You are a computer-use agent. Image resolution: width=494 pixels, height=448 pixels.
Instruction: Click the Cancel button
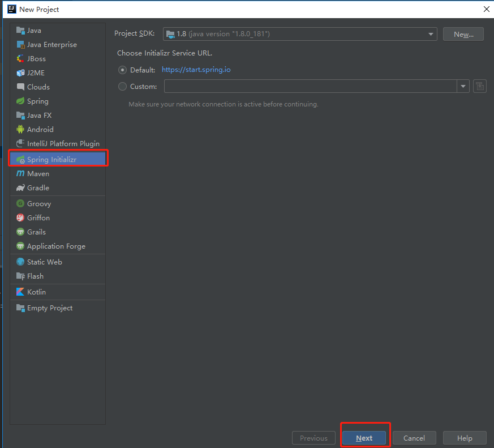[x=414, y=438]
